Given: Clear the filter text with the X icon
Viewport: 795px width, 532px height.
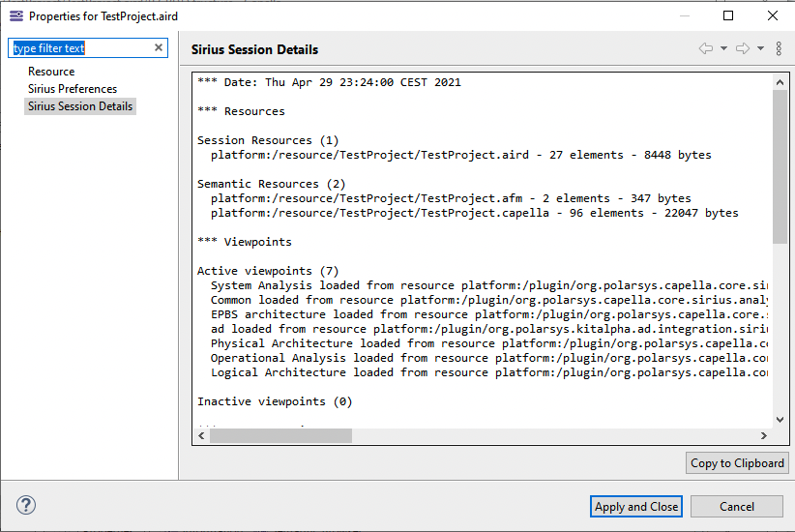Looking at the screenshot, I should tap(159, 48).
